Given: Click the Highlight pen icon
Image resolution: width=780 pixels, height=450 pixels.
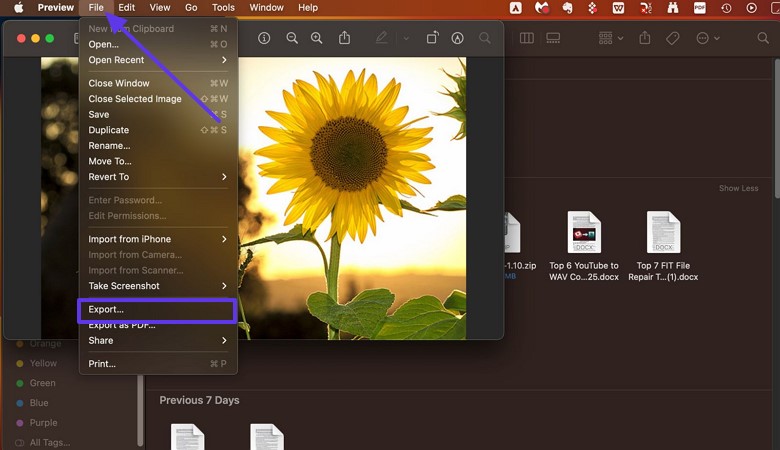Looking at the screenshot, I should coord(382,38).
